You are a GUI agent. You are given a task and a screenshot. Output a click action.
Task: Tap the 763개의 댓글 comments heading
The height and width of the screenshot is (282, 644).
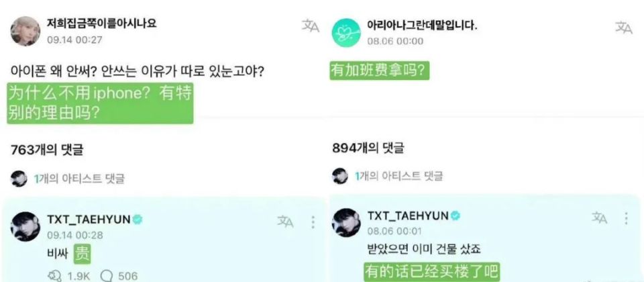[x=46, y=150]
